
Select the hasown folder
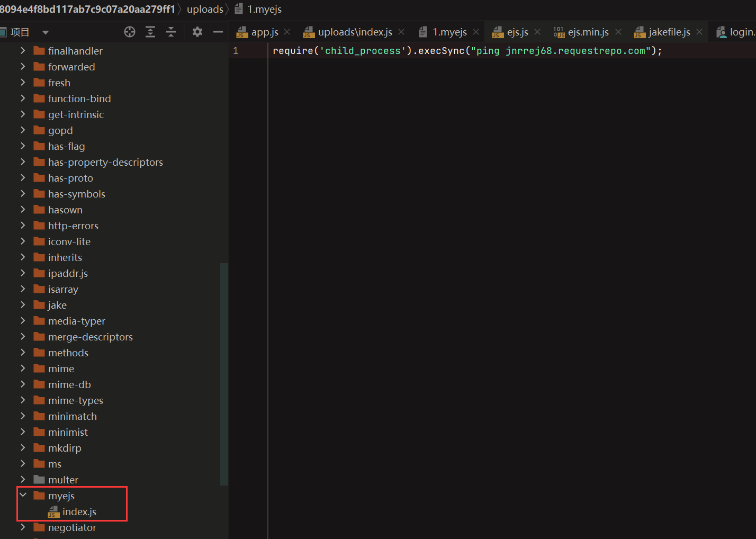coord(65,210)
